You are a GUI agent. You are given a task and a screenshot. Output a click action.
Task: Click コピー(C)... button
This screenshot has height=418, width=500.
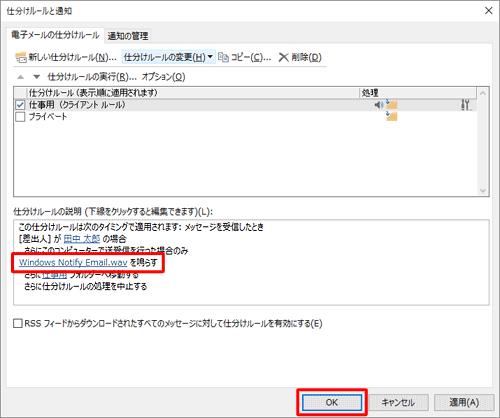click(x=245, y=57)
